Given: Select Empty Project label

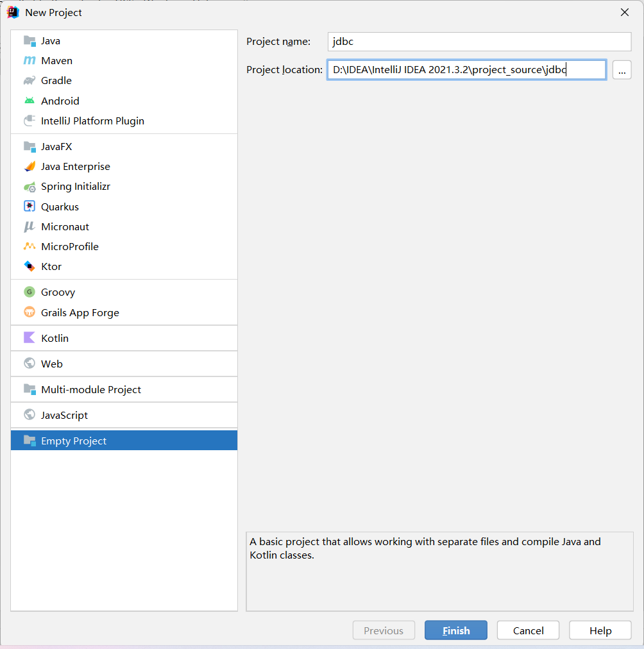Looking at the screenshot, I should [x=74, y=441].
